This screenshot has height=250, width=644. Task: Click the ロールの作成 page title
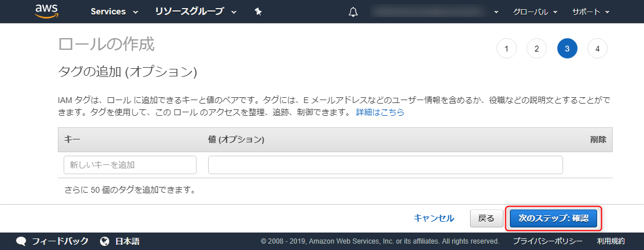pos(106,45)
